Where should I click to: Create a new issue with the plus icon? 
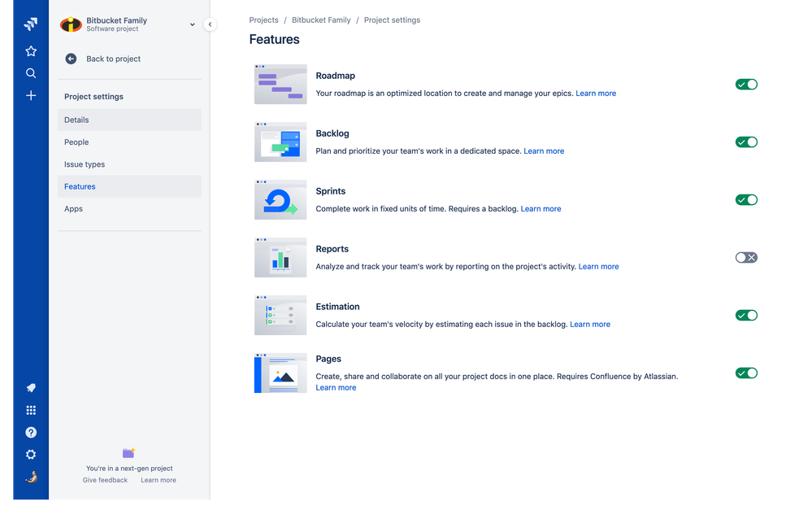[x=30, y=94]
